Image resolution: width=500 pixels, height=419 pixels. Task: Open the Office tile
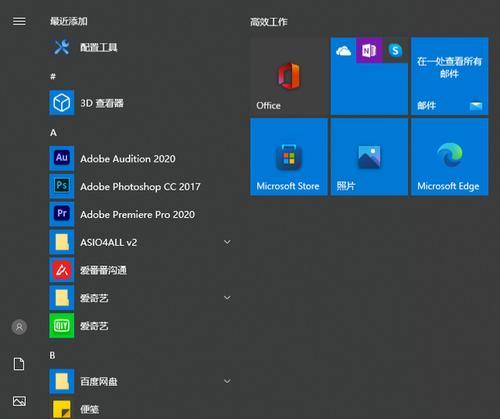(289, 76)
